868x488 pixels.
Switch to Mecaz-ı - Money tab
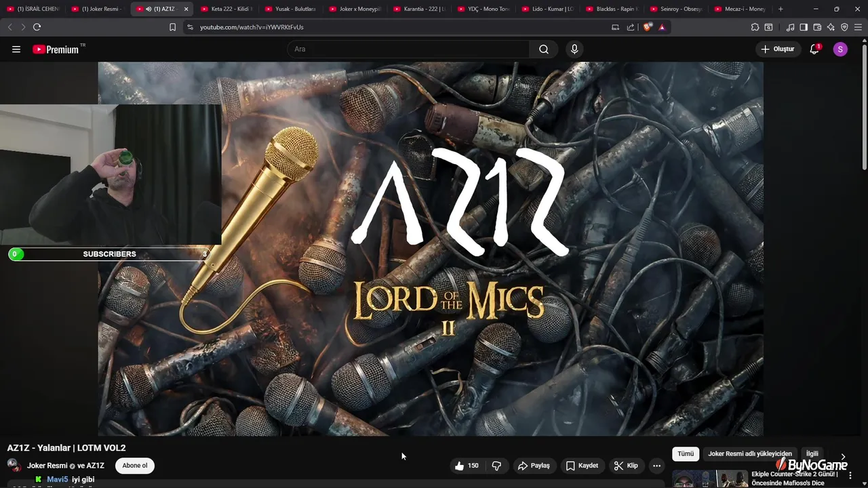pyautogui.click(x=740, y=9)
